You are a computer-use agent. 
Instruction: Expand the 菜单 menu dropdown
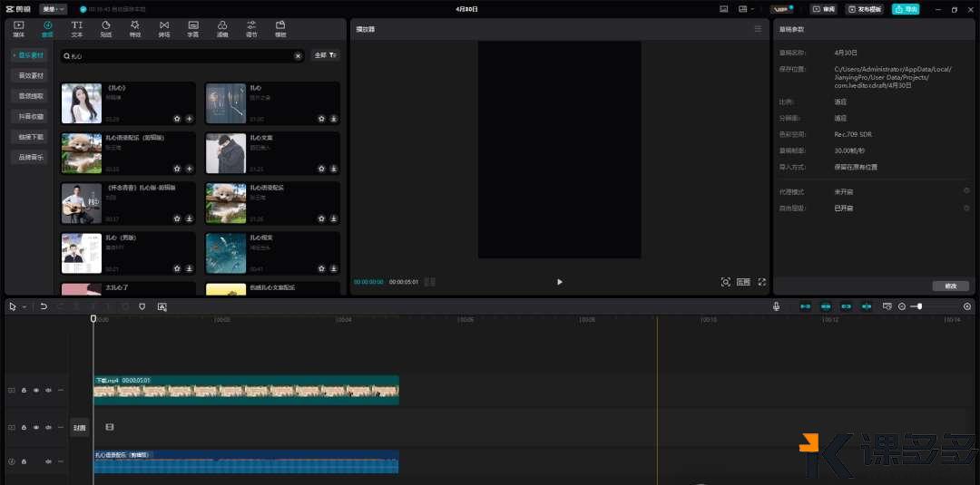(54, 9)
